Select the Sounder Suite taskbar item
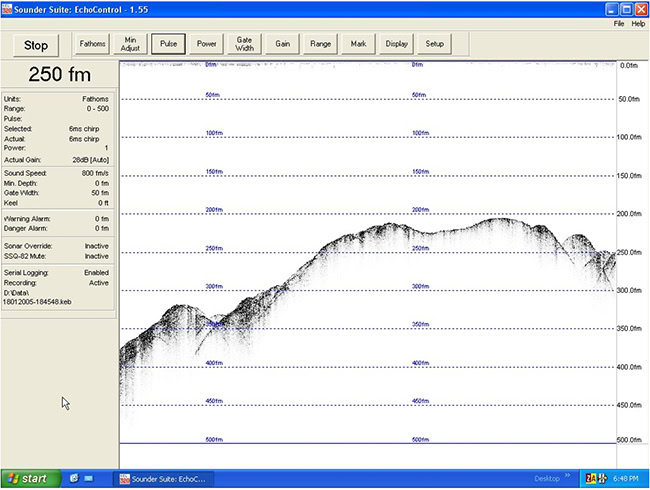The width and height of the screenshot is (650, 490). point(163,479)
